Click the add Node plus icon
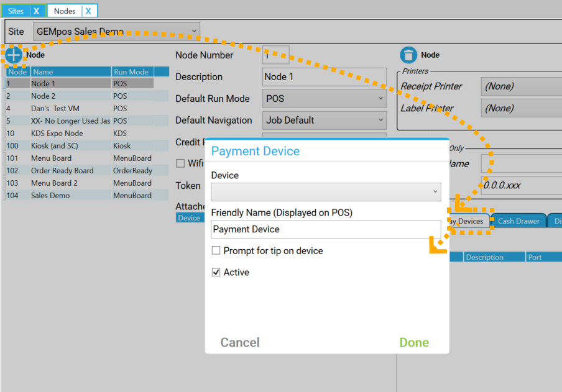The width and height of the screenshot is (562, 392). (x=14, y=55)
